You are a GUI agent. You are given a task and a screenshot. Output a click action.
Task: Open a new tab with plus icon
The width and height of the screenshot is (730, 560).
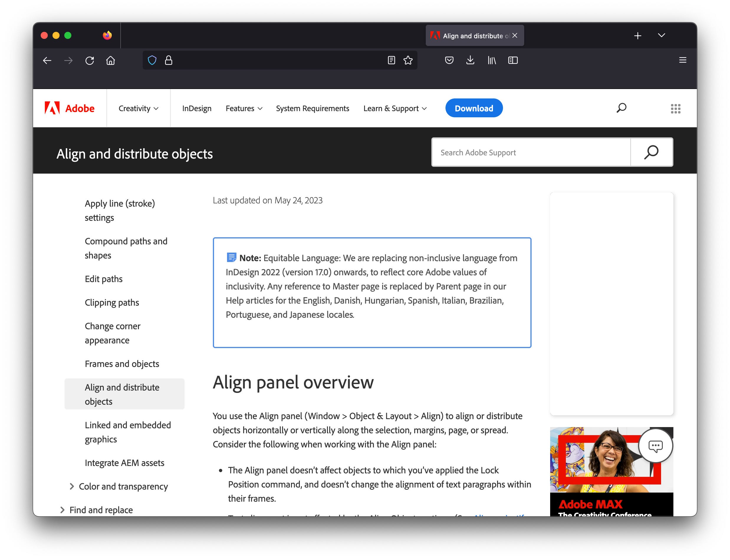(x=637, y=36)
